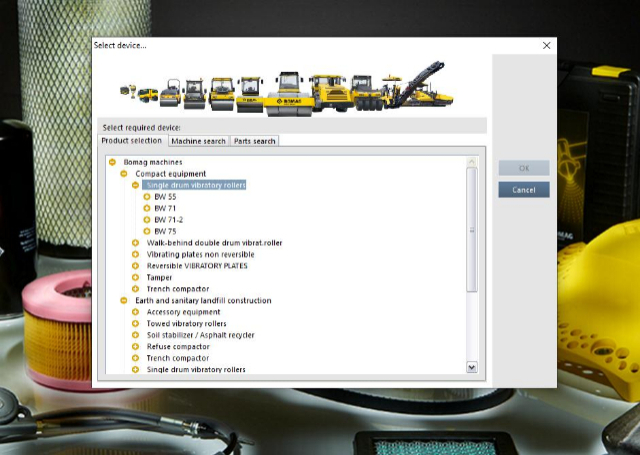This screenshot has height=455, width=640.
Task: Click the OK button
Action: 524,168
